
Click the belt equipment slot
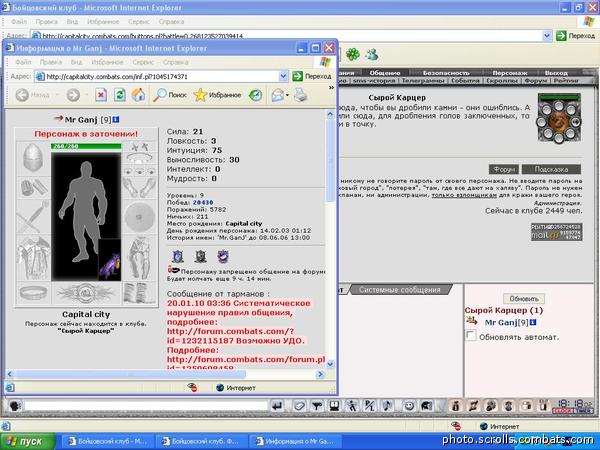33,293
